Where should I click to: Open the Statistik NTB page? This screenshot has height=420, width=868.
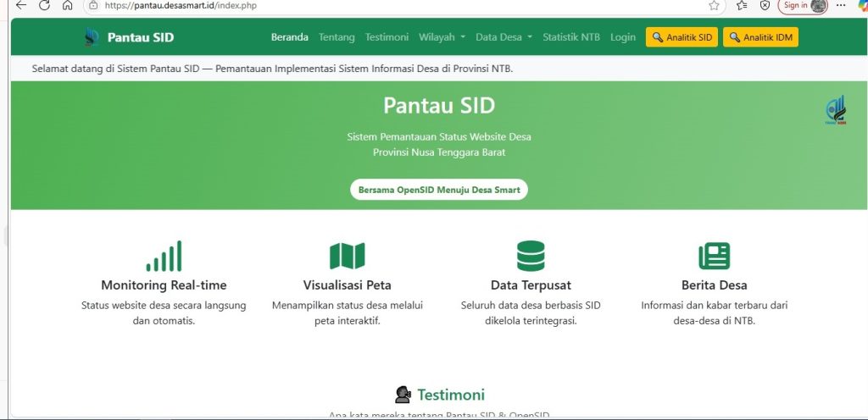pyautogui.click(x=571, y=37)
